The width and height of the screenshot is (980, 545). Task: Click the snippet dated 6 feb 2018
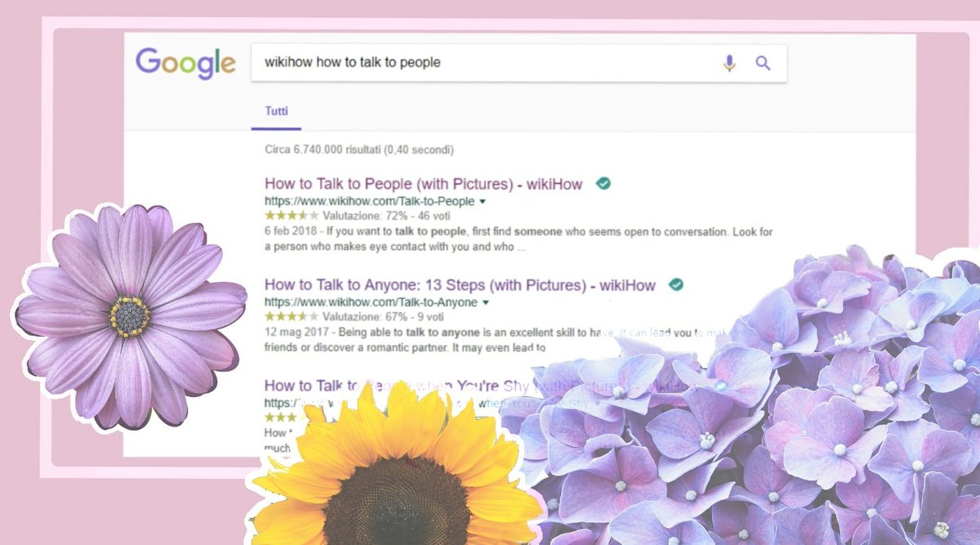click(x=519, y=239)
